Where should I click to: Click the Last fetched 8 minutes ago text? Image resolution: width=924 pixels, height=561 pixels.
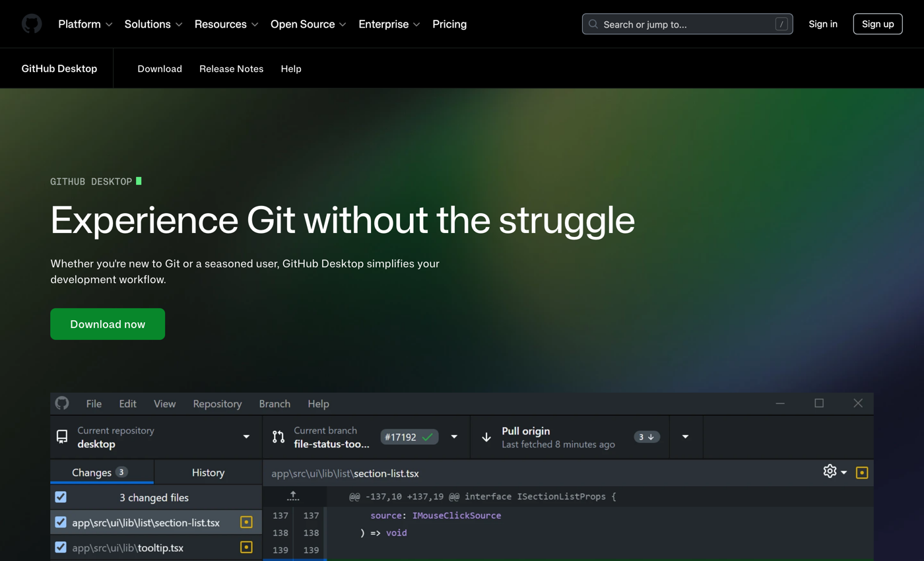558,445
